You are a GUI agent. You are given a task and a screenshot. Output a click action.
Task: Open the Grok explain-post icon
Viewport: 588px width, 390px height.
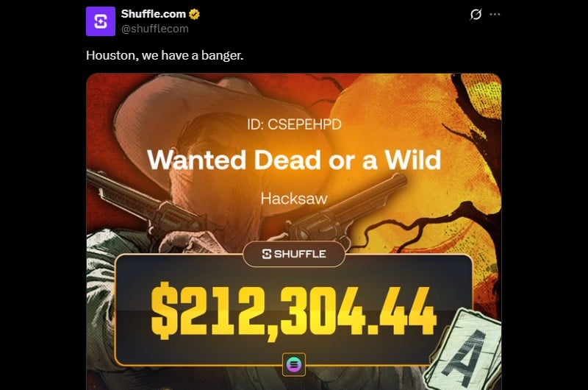click(476, 14)
